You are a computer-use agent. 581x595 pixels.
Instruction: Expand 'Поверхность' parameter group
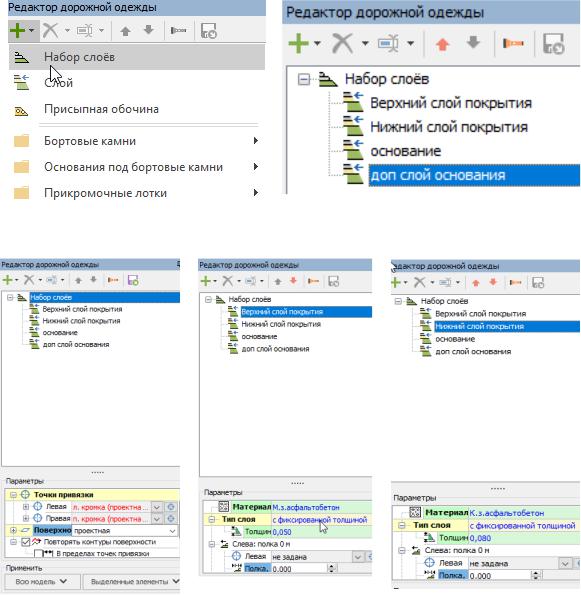(x=13, y=530)
